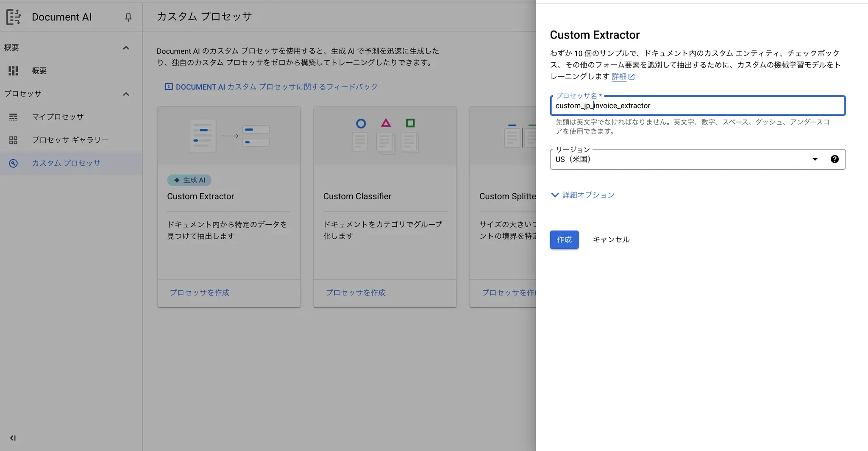This screenshot has width=868, height=451.
Task: Click the feedback speech bubble icon
Action: tap(168, 87)
